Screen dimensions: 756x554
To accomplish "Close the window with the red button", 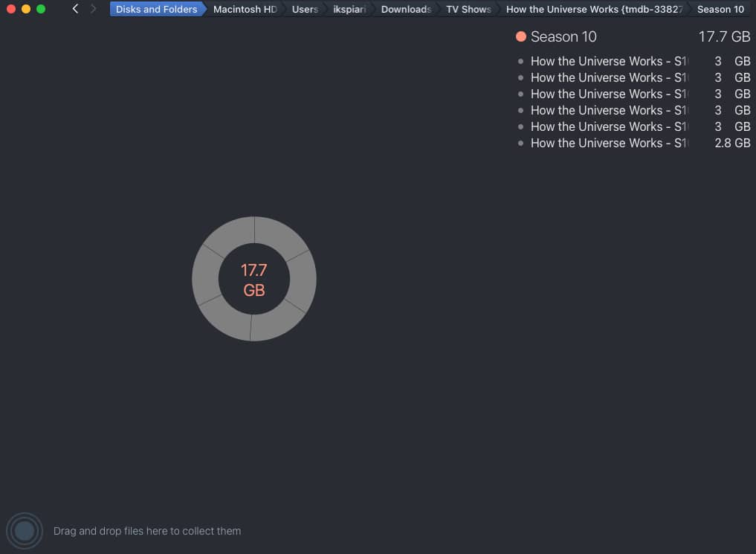I will [x=11, y=9].
